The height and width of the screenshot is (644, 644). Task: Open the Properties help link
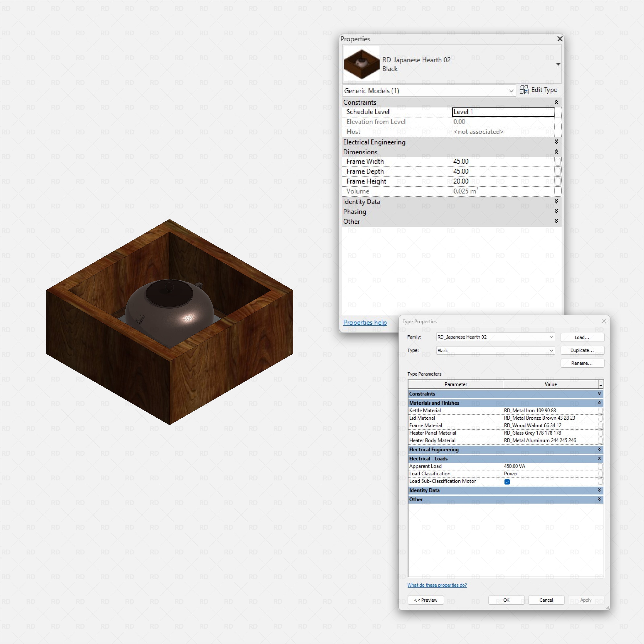[x=365, y=322]
